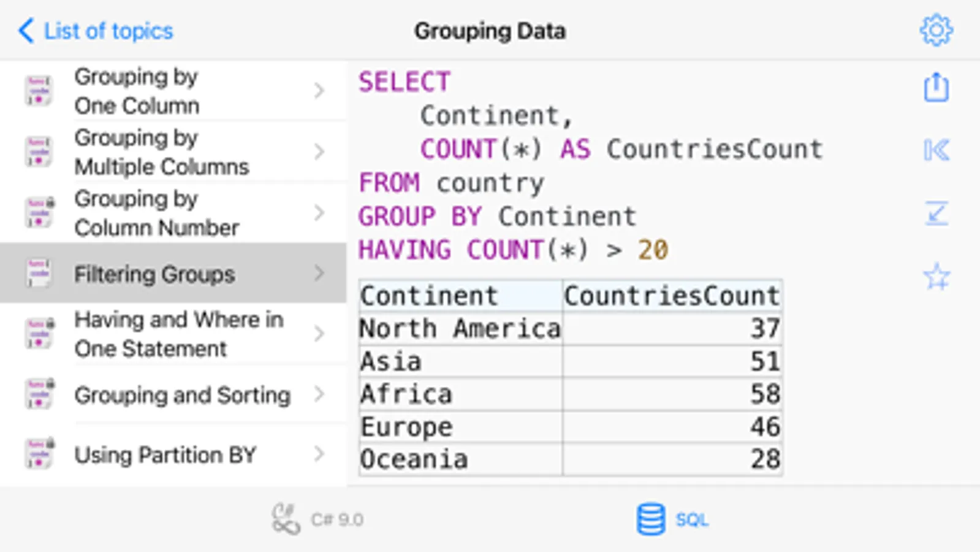The image size is (980, 552).
Task: Click the Using Partition BY locked icon
Action: pyautogui.click(x=40, y=454)
